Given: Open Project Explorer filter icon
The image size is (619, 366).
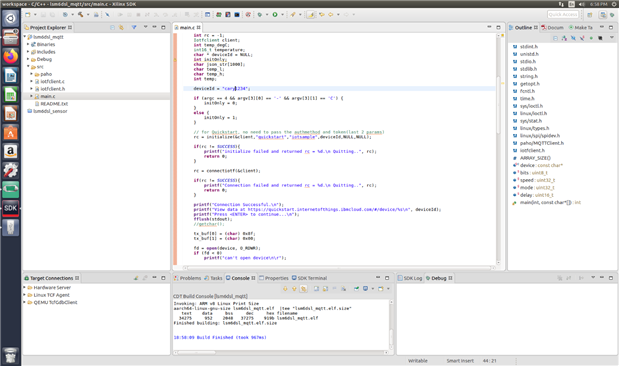Looking at the screenshot, I should coord(134,28).
